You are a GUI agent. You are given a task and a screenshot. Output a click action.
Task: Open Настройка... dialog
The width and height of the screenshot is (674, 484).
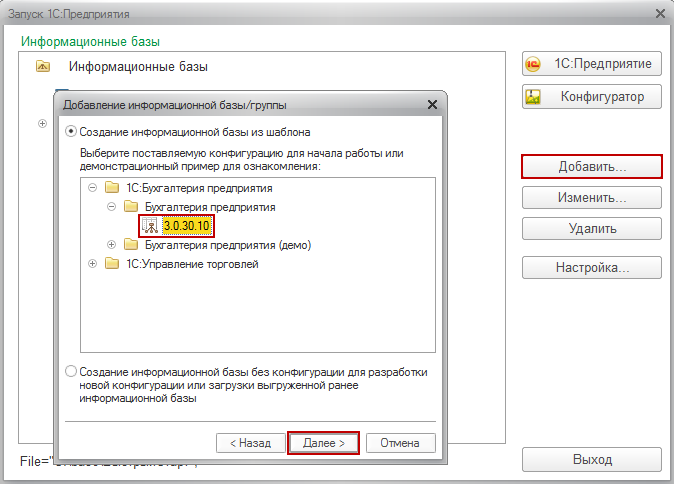(x=591, y=267)
